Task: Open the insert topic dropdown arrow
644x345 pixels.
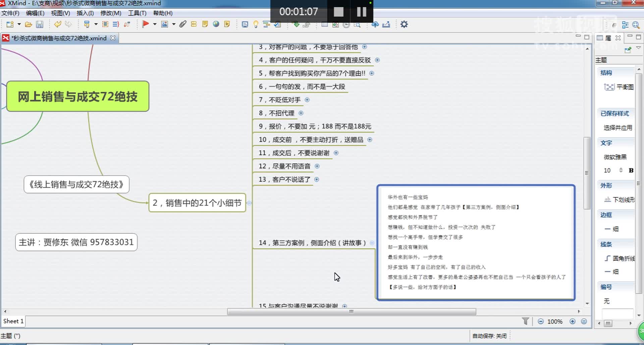Action: click(96, 24)
